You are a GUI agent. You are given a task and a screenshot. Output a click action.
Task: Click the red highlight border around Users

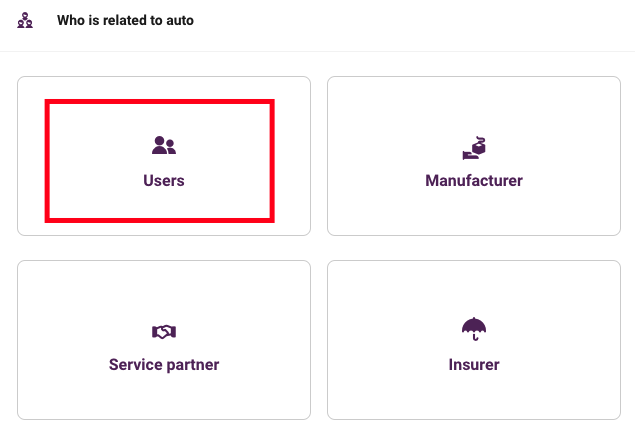click(160, 101)
